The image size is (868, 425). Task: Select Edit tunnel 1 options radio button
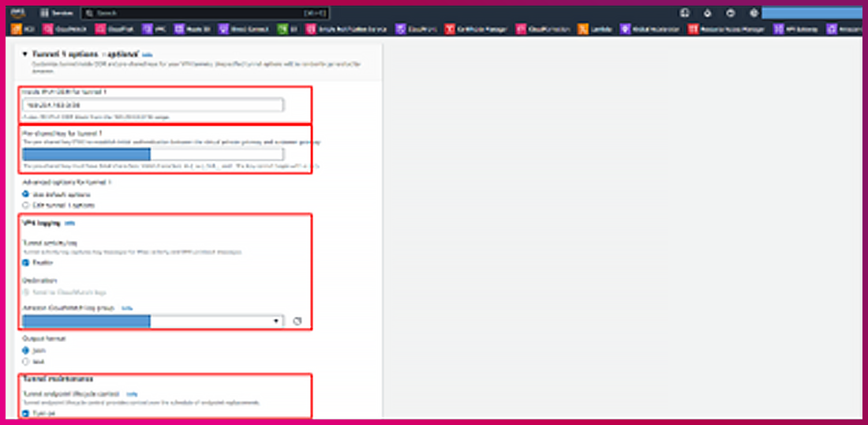25,205
